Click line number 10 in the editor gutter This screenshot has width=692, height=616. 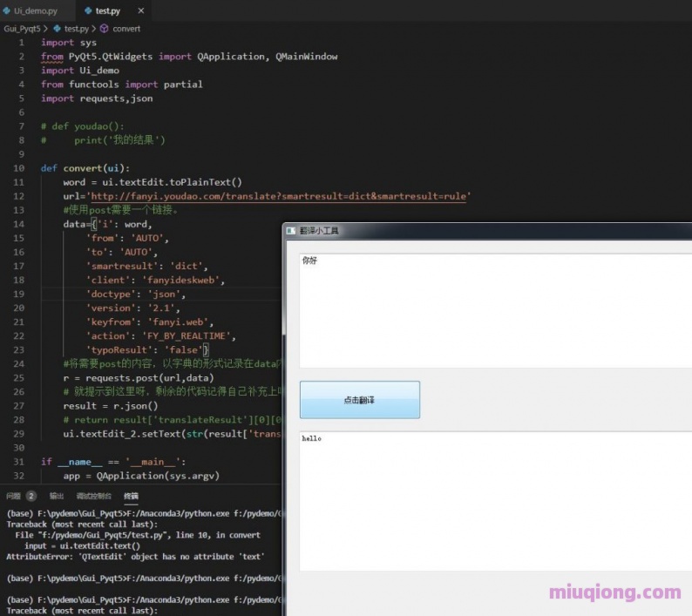click(x=19, y=168)
